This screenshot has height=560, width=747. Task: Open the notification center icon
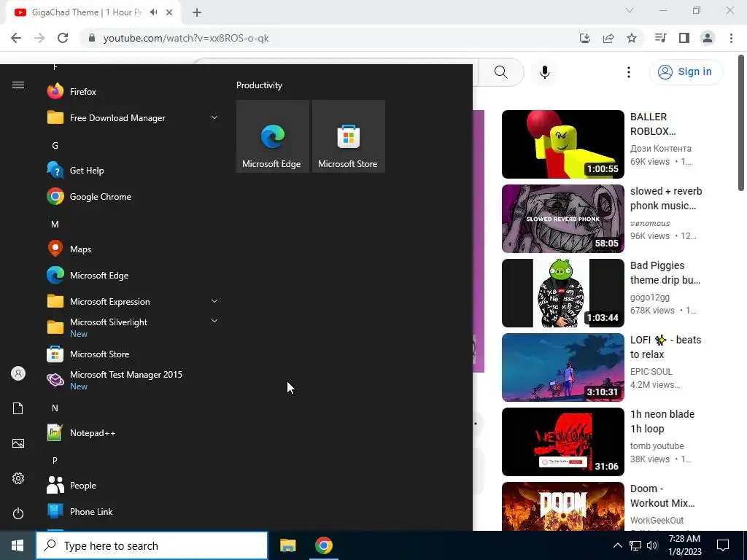pyautogui.click(x=723, y=545)
